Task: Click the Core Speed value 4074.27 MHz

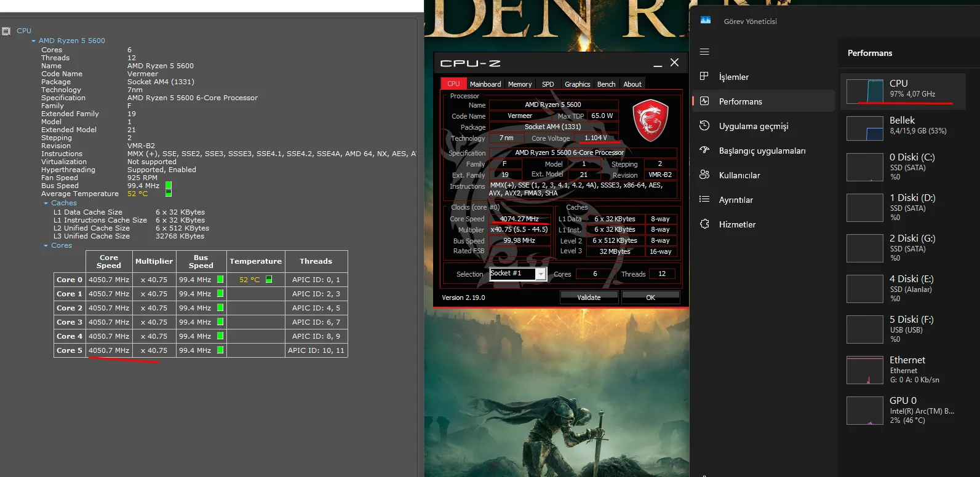Action: 519,219
